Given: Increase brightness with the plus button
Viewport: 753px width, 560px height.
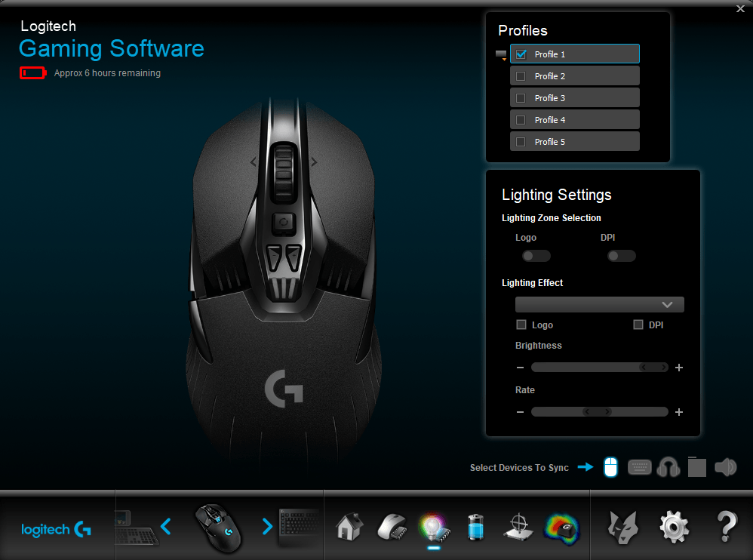Looking at the screenshot, I should (x=679, y=368).
